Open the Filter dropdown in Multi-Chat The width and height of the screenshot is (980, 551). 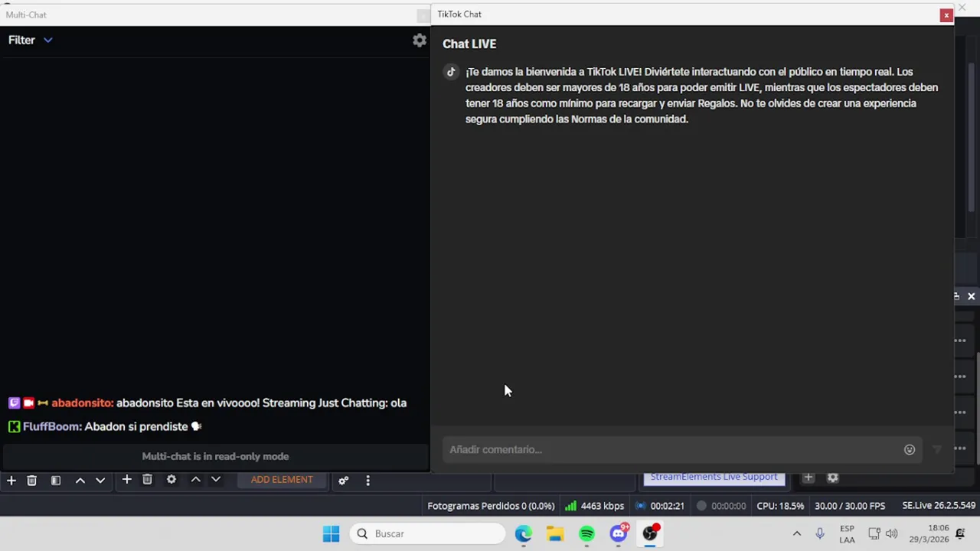point(31,40)
